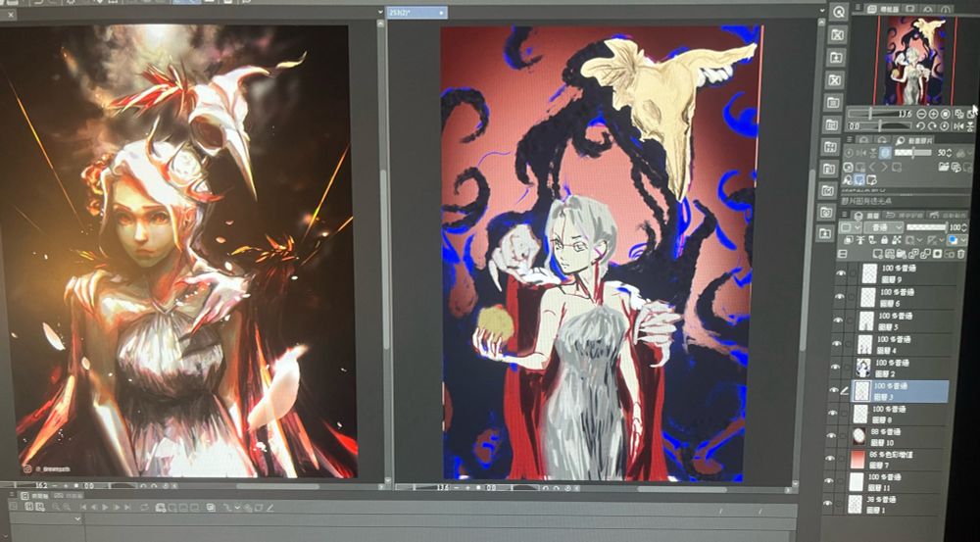Delete the selected layer with trash icon
Viewport: 980px width, 542px height.
960,254
